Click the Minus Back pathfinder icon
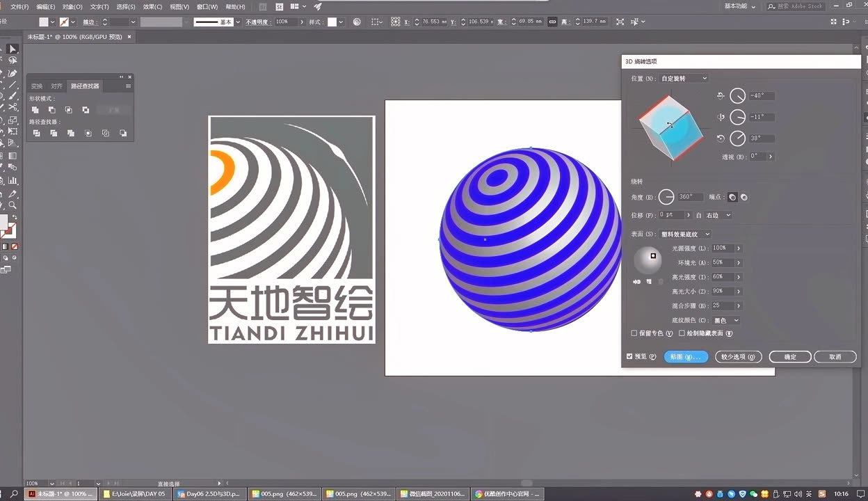Screen dimensions: 868x501 point(122,133)
